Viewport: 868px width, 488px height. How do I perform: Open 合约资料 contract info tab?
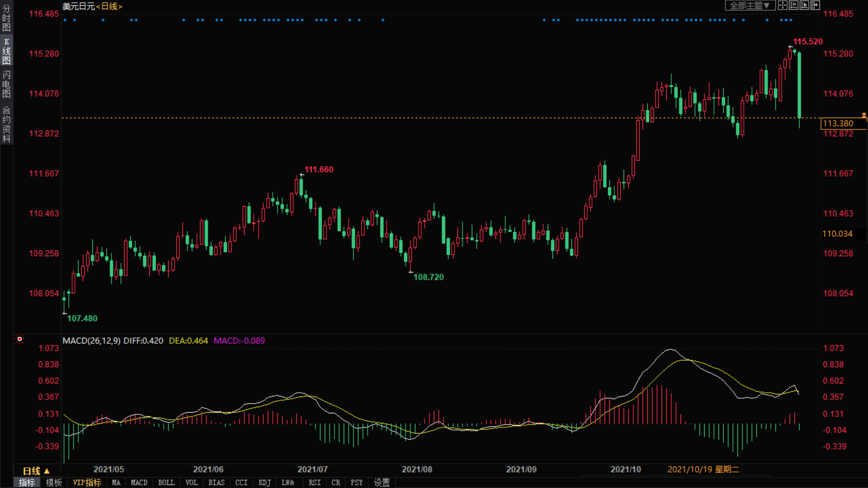pos(7,125)
